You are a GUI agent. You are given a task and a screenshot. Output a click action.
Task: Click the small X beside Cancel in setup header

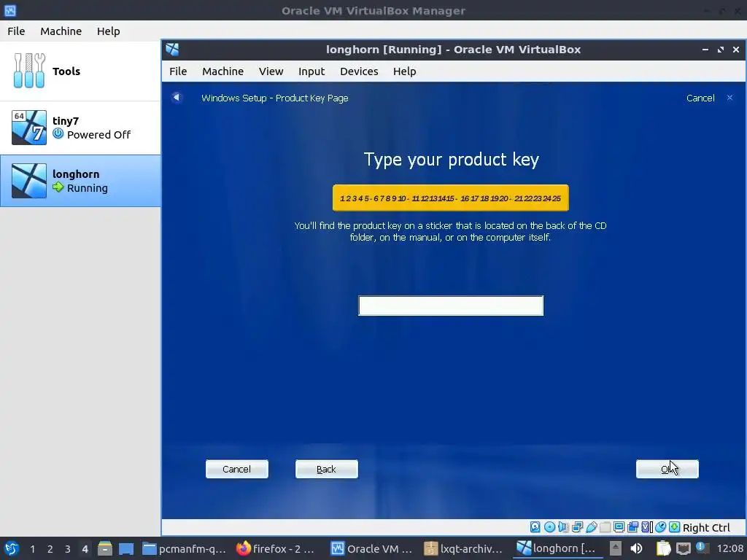click(729, 98)
